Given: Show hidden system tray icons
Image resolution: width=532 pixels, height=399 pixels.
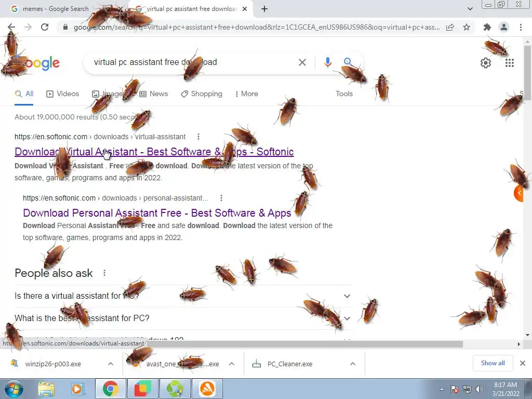Looking at the screenshot, I should click(442, 390).
